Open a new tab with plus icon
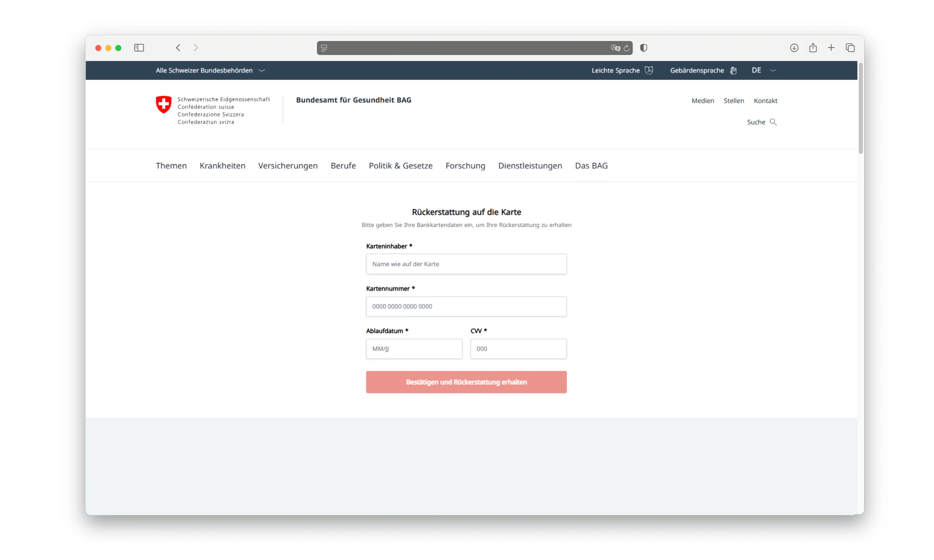This screenshot has height=560, width=934. tap(831, 48)
